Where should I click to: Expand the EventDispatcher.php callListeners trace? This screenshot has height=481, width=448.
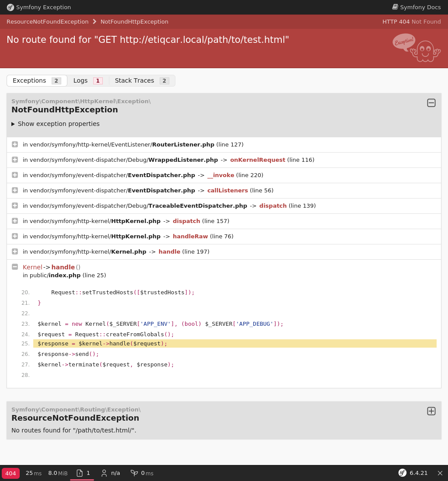(15, 191)
